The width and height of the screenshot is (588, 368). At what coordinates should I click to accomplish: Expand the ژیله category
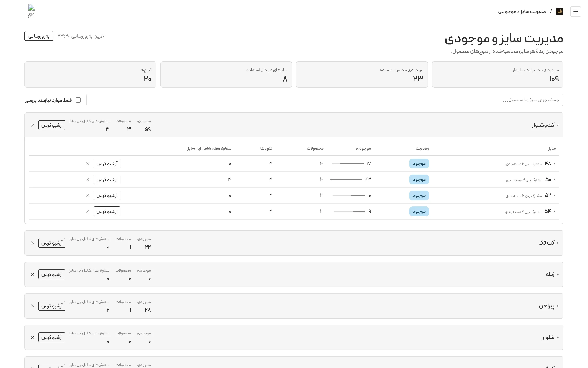[x=558, y=274]
